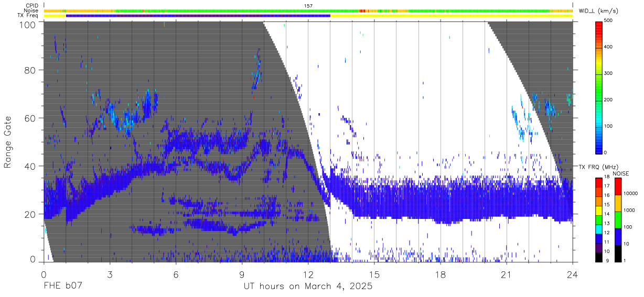Click the purple 10–11 MHz legend block

coord(599,248)
